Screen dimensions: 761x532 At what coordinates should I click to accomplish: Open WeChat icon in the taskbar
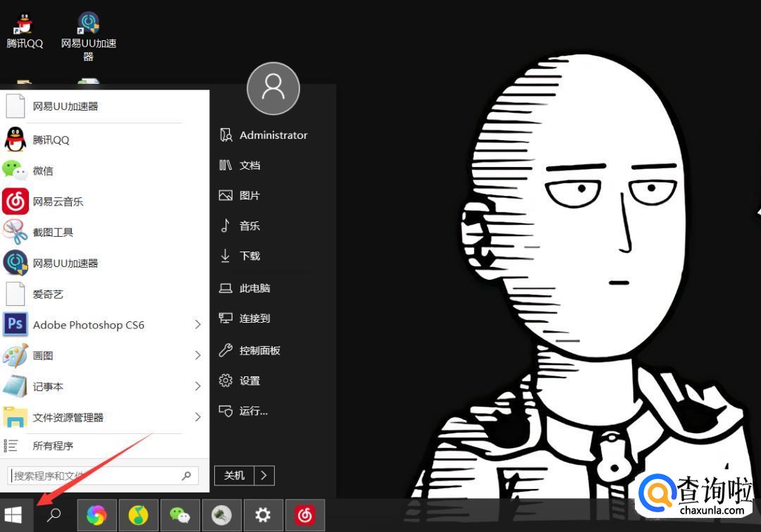click(180, 516)
